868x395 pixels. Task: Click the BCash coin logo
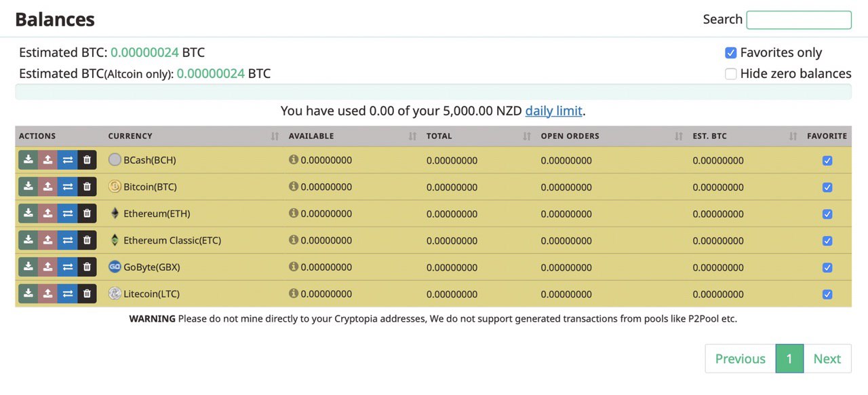115,160
